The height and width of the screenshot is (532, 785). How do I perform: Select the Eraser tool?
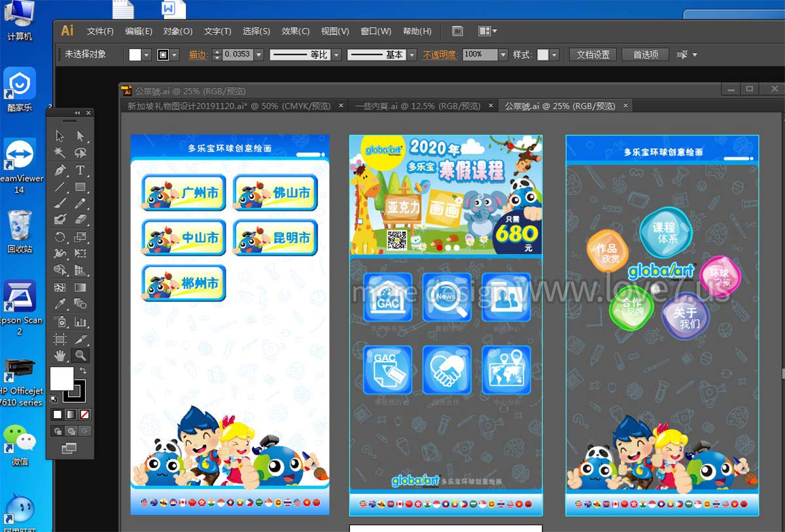[x=80, y=219]
